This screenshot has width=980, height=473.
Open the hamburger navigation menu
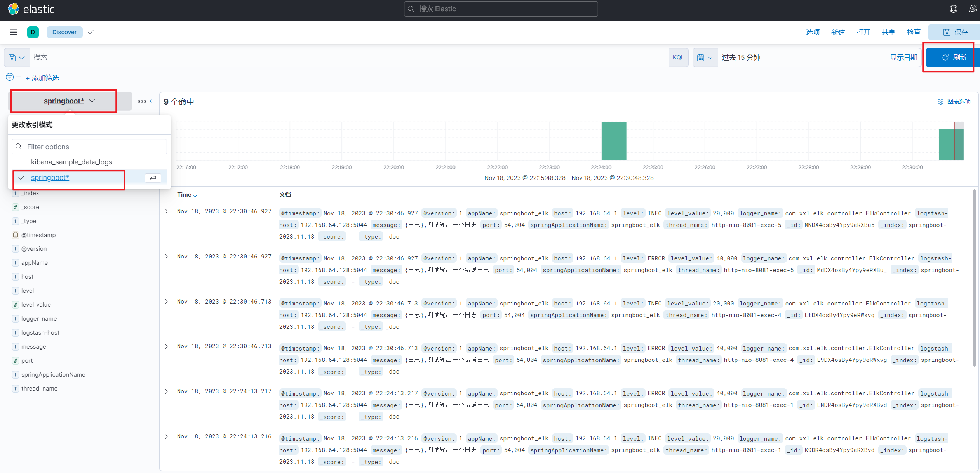pyautogui.click(x=14, y=32)
